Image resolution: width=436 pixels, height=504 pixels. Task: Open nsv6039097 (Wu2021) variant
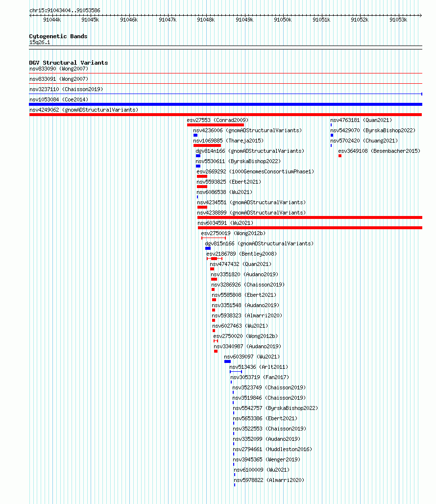(252, 357)
